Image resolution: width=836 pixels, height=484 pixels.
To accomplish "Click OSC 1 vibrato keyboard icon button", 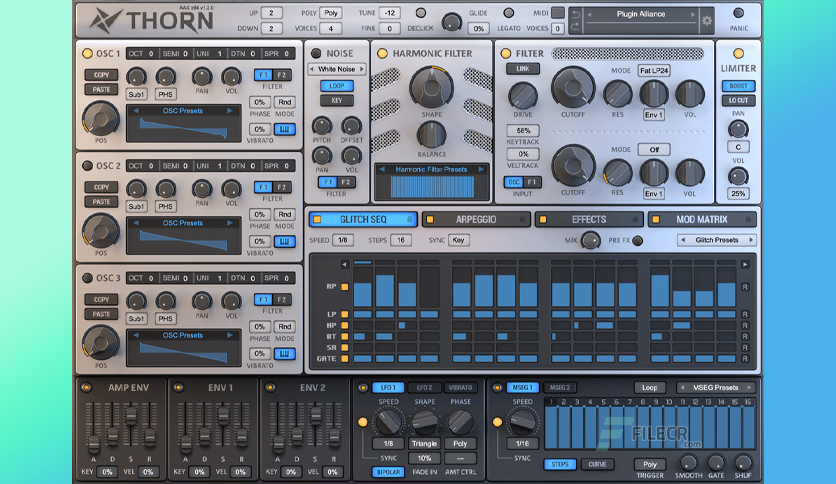I will click(x=285, y=129).
